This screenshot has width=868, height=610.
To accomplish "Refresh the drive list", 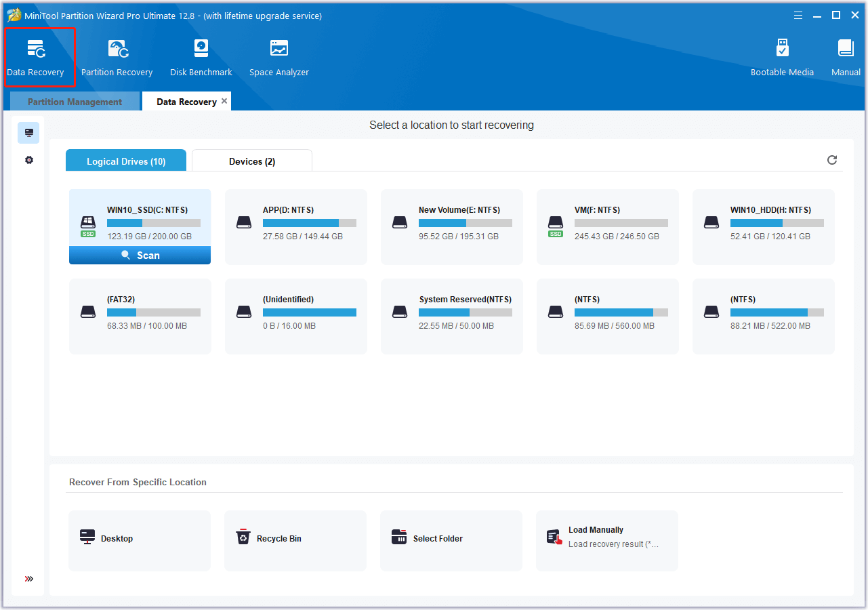I will pos(832,160).
